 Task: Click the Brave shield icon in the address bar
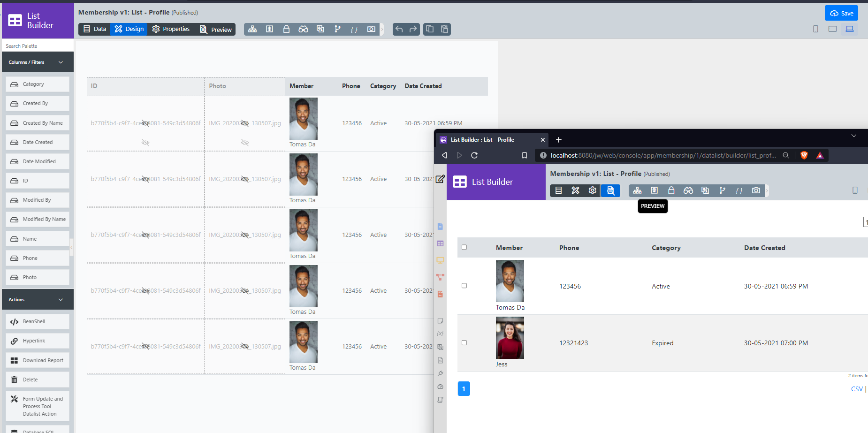(804, 155)
